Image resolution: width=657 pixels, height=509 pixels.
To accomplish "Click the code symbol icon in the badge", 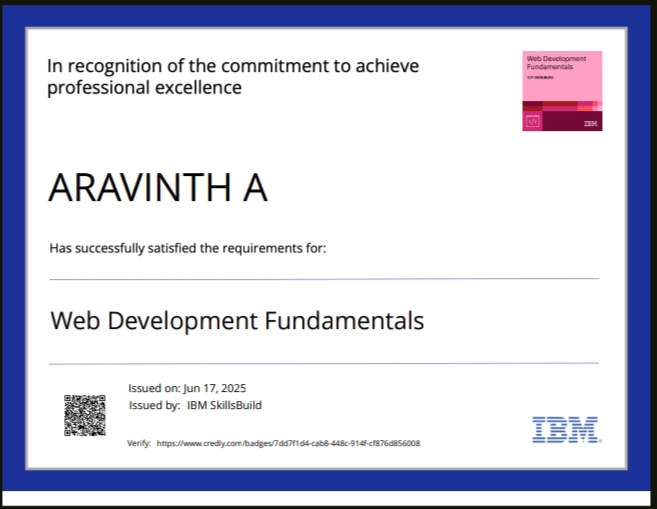I will click(x=533, y=121).
